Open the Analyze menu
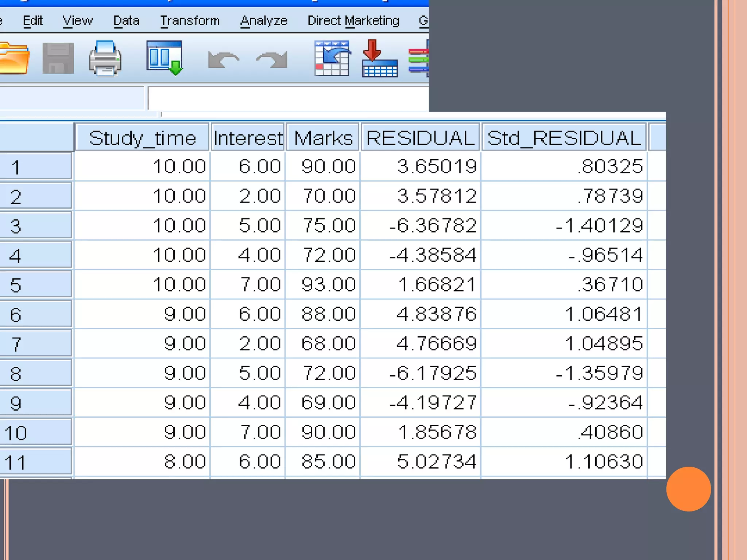The height and width of the screenshot is (560, 747). [x=264, y=21]
